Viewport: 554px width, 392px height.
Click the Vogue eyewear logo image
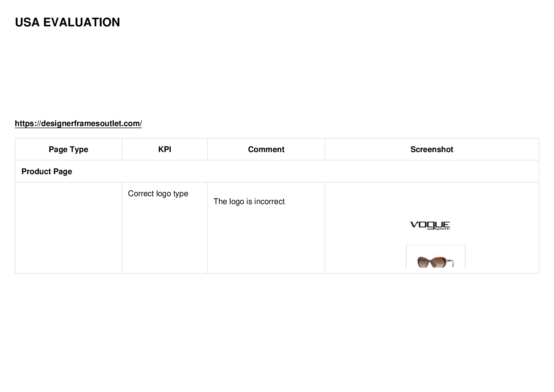click(x=430, y=225)
